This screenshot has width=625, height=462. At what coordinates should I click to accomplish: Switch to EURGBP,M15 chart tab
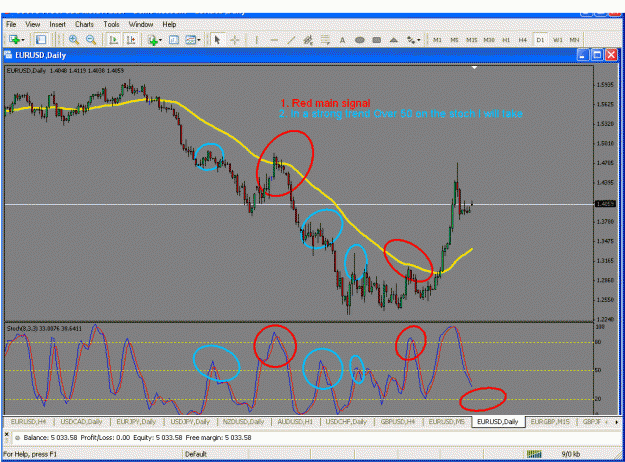click(550, 421)
